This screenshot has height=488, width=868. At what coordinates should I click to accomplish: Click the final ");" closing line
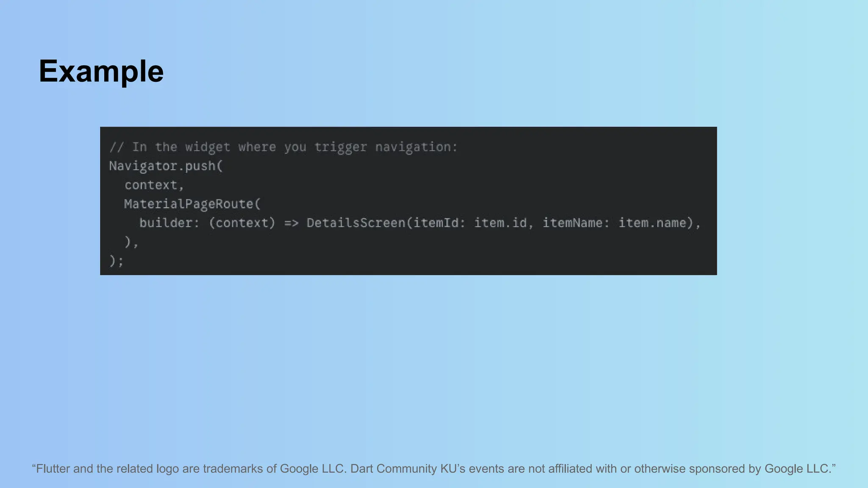[116, 261]
